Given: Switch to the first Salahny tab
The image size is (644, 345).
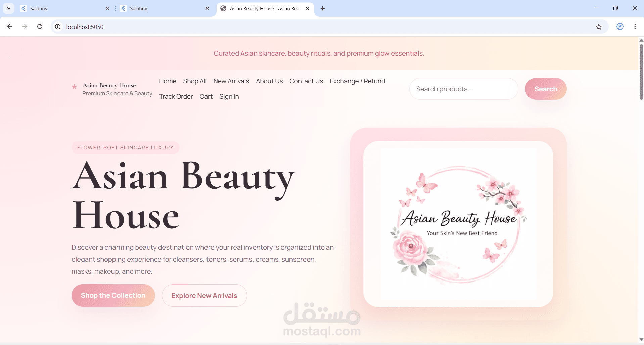Looking at the screenshot, I should [x=65, y=8].
